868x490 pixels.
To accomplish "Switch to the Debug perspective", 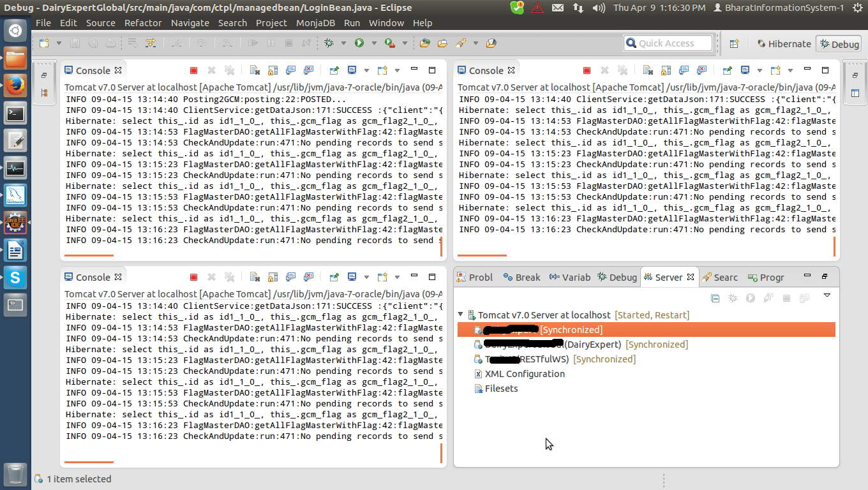I will (x=839, y=43).
